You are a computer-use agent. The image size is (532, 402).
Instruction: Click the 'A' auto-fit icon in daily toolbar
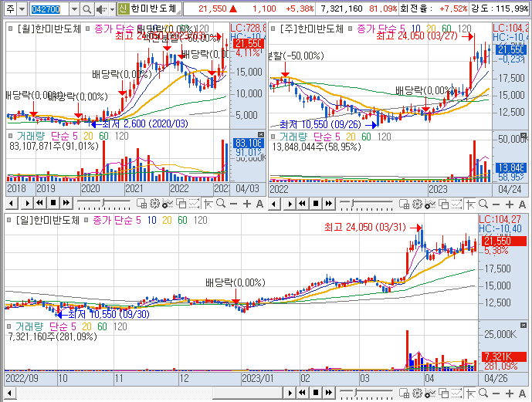[522, 394]
